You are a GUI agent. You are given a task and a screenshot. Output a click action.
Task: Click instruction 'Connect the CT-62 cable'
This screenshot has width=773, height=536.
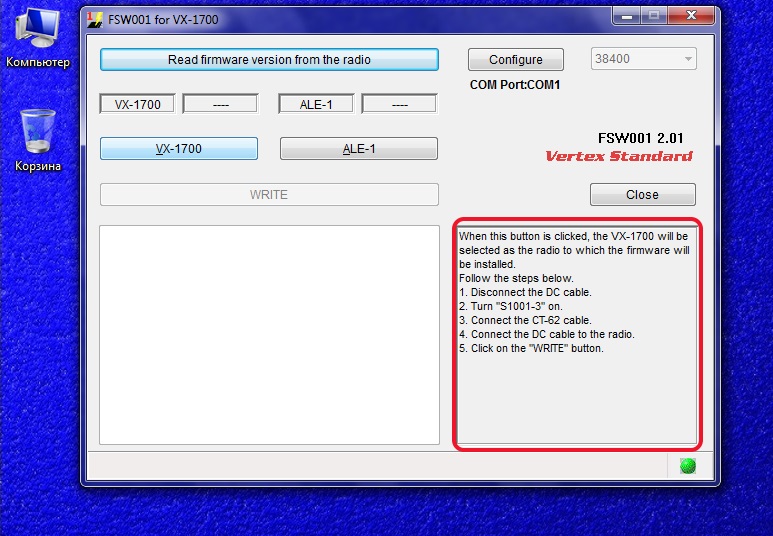526,320
